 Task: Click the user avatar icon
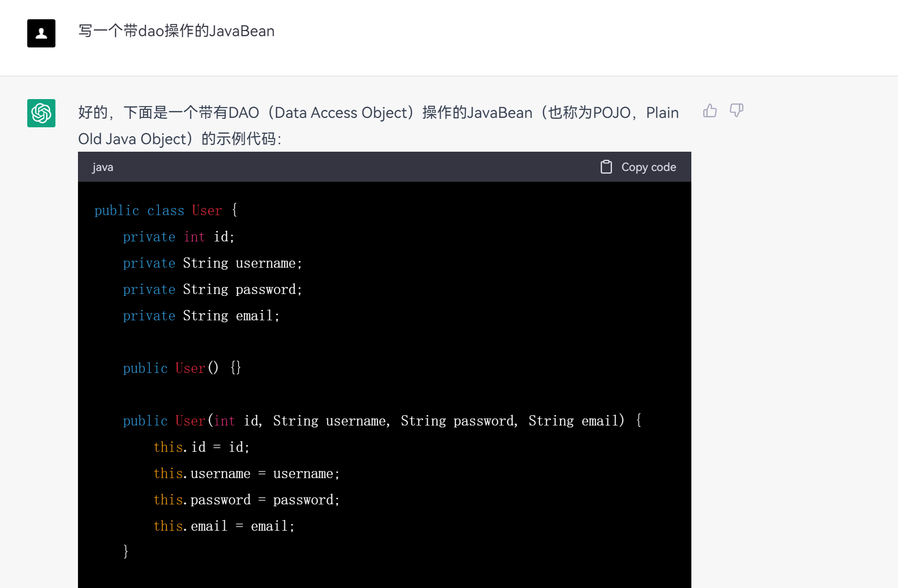41,33
